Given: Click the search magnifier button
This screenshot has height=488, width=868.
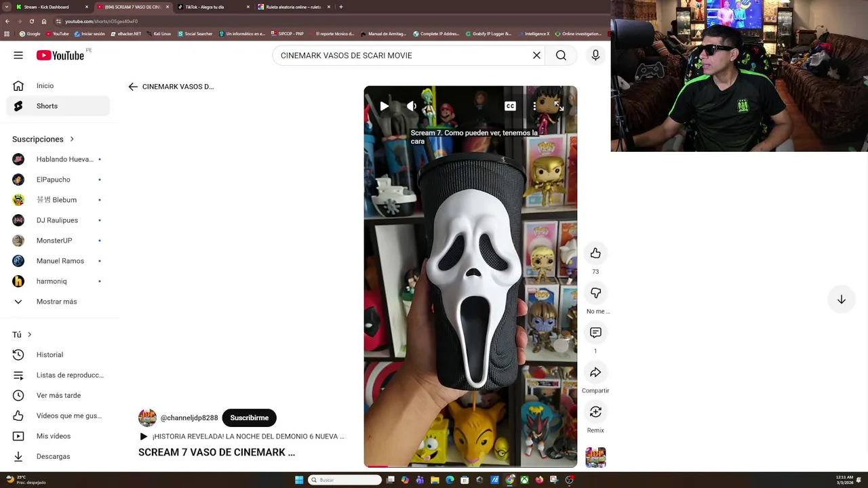Looking at the screenshot, I should pos(561,56).
